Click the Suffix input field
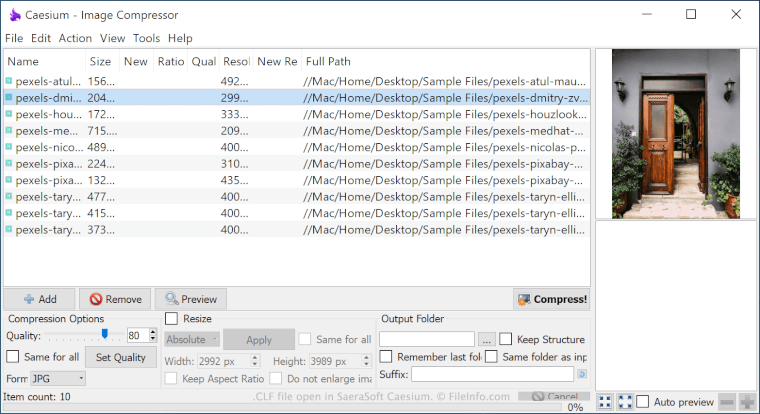The image size is (760, 414). pyautogui.click(x=492, y=374)
